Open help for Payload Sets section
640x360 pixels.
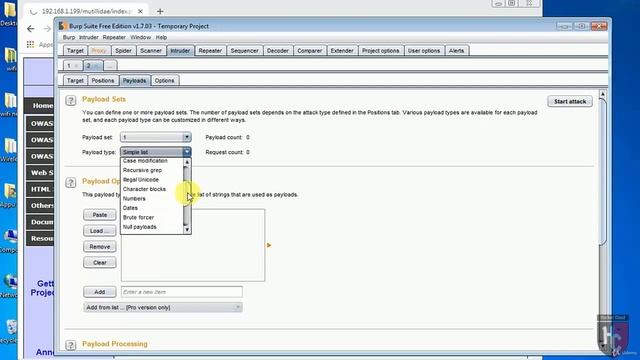tap(71, 100)
